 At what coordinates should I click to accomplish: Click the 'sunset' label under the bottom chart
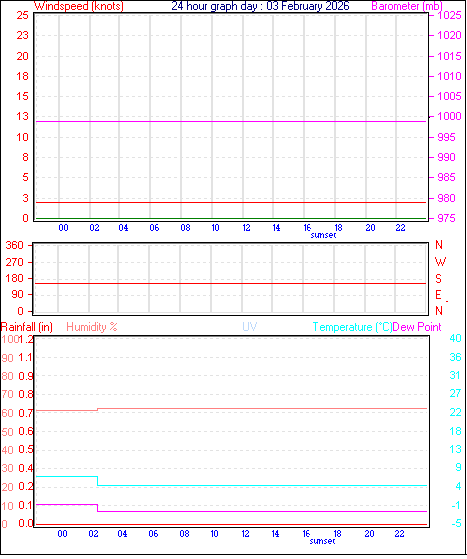[x=322, y=541]
